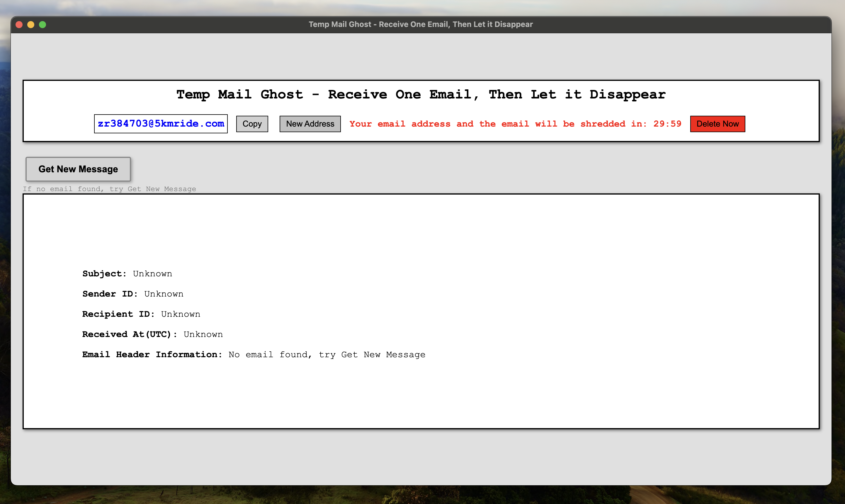
Task: Click the hint text under Get New Message
Action: [x=109, y=189]
